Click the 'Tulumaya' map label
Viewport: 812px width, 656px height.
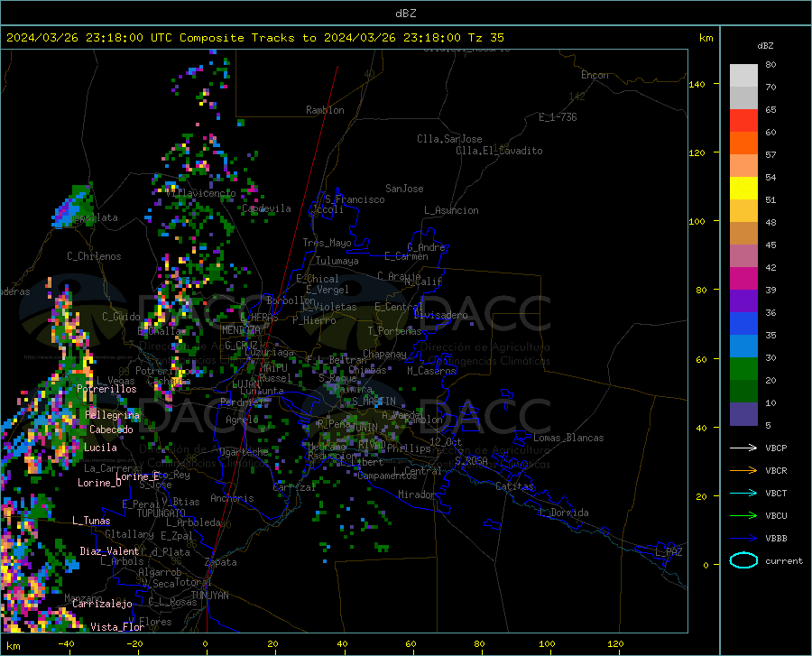337,261
